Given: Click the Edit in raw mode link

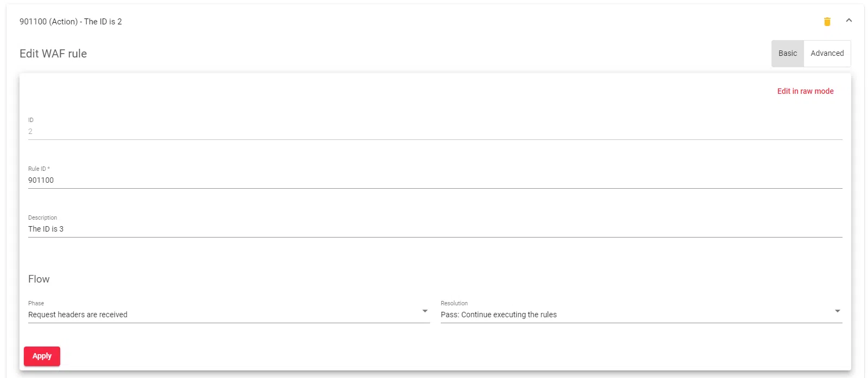Looking at the screenshot, I should point(805,91).
